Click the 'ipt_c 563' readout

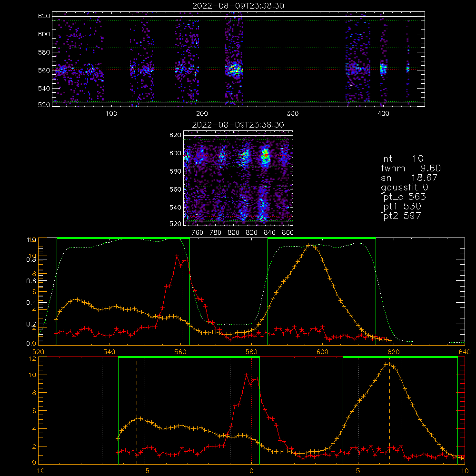coord(404,197)
